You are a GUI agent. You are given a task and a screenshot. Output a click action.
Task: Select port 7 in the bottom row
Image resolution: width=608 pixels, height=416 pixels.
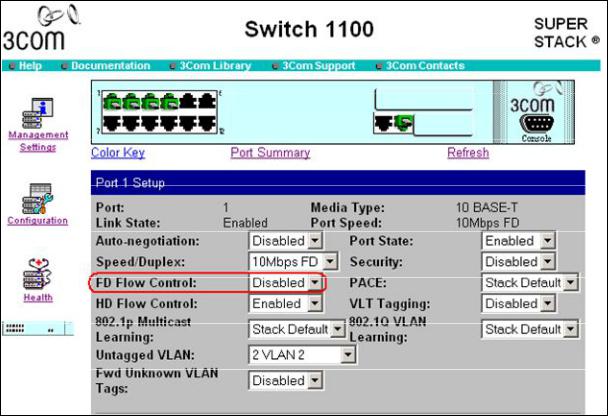112,123
